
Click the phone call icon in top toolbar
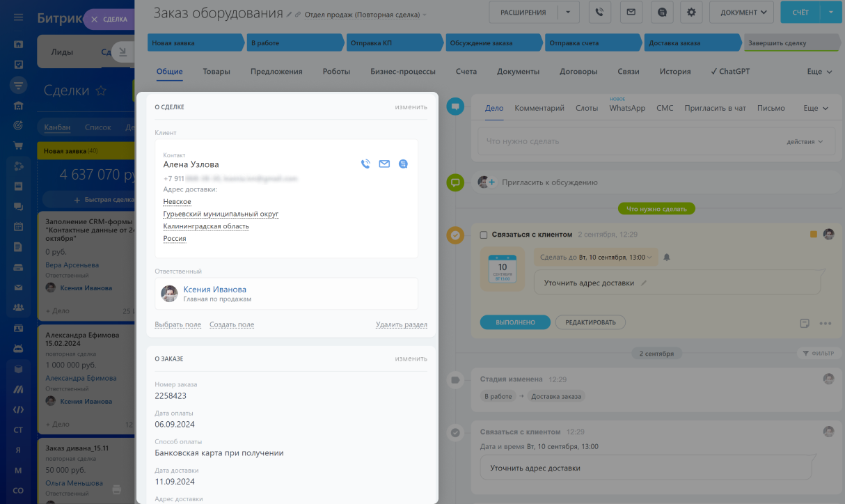(x=599, y=12)
